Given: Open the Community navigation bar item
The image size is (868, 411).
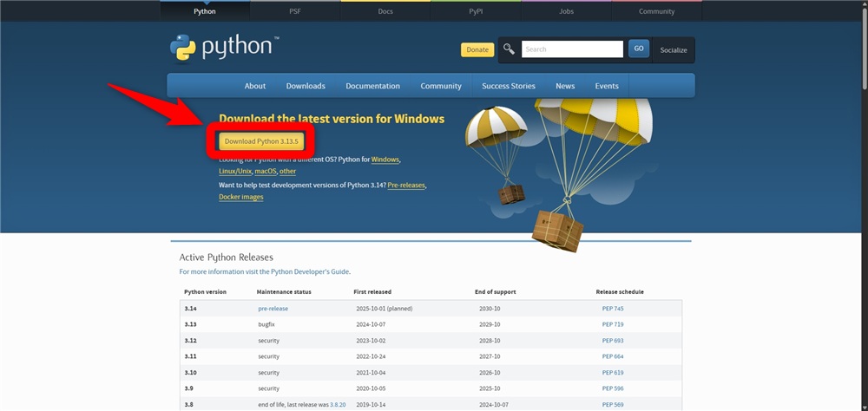Looking at the screenshot, I should point(441,86).
